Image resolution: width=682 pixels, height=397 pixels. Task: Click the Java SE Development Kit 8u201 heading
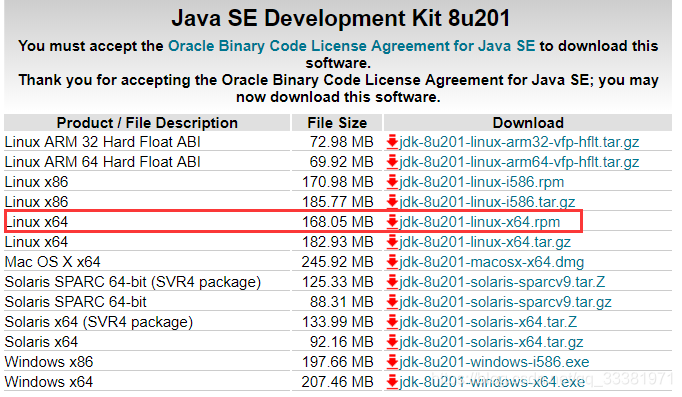[x=341, y=18]
